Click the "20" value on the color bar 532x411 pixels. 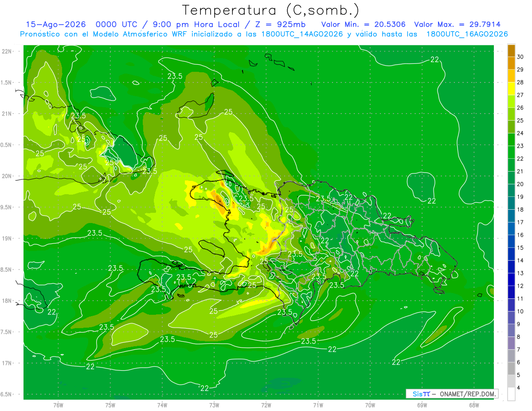tap(520, 184)
